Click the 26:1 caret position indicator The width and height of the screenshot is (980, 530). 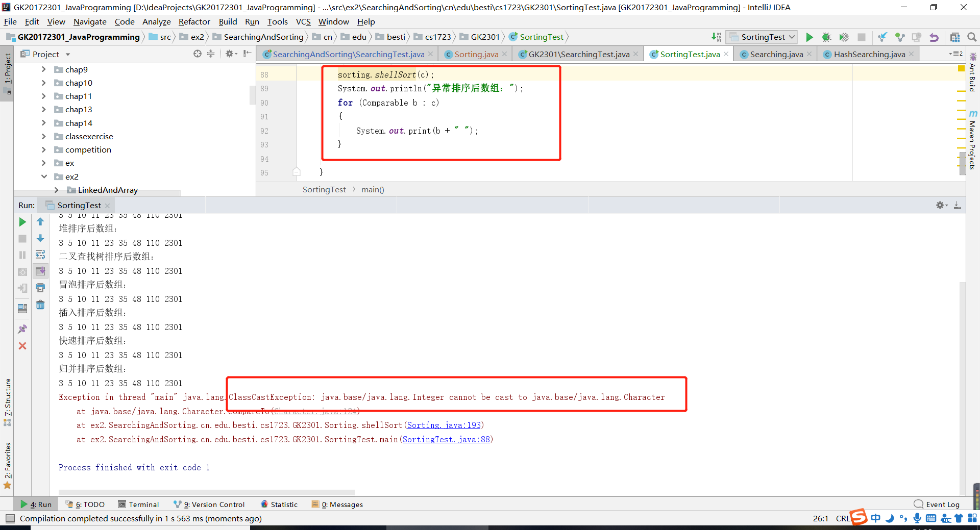point(820,518)
